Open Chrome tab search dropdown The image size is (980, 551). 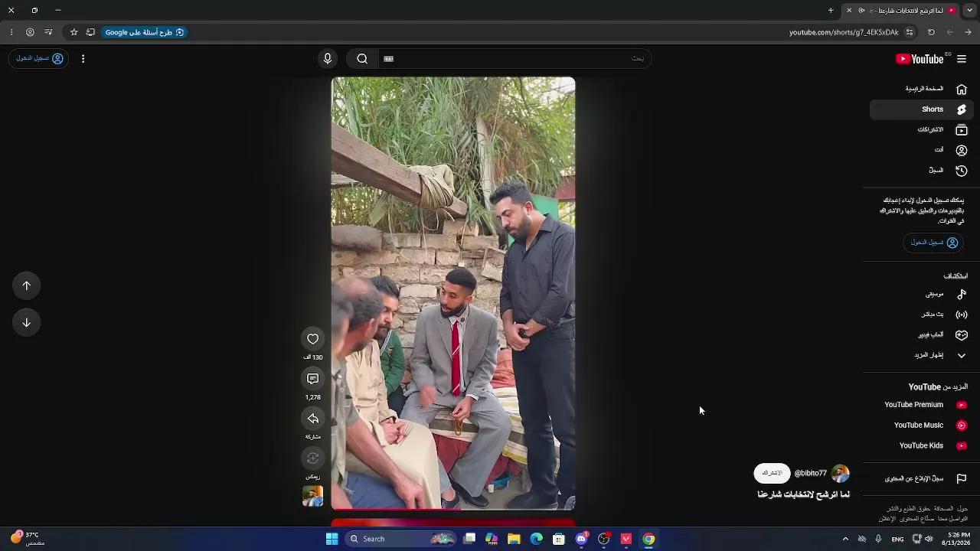969,10
